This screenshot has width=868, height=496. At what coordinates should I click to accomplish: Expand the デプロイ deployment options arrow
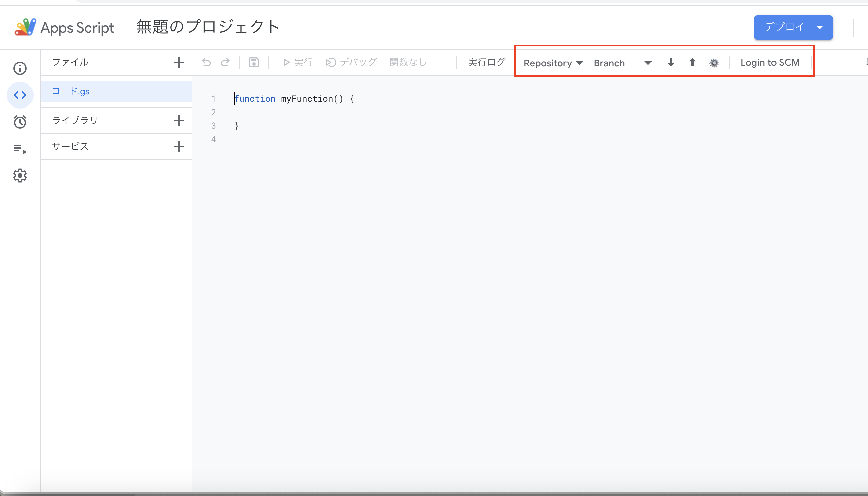tap(820, 27)
